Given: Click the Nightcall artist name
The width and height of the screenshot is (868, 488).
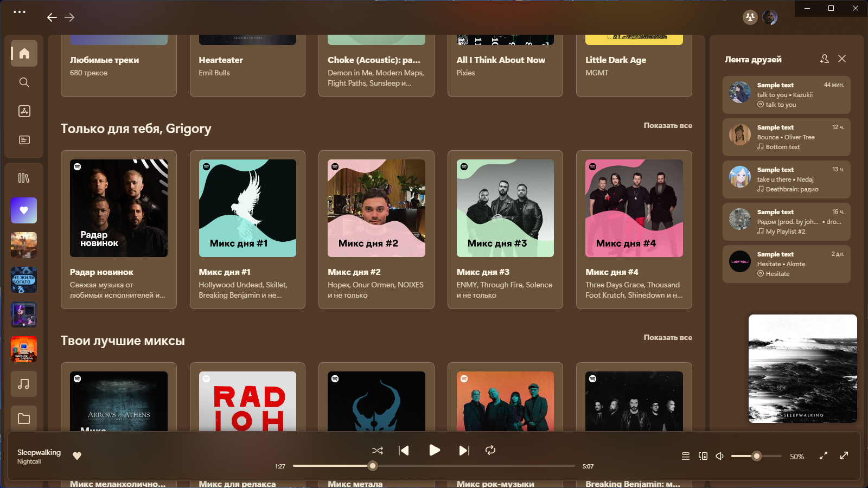Looking at the screenshot, I should 29,461.
